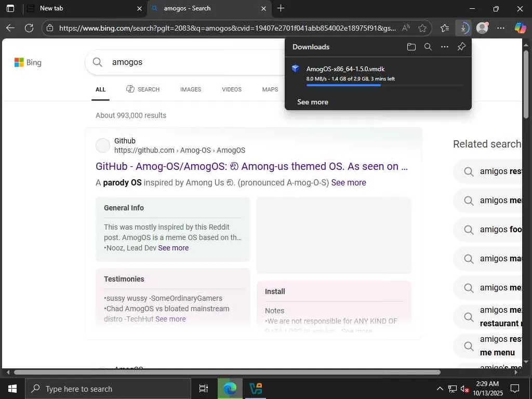Click See more after parody OS description

[349, 182]
